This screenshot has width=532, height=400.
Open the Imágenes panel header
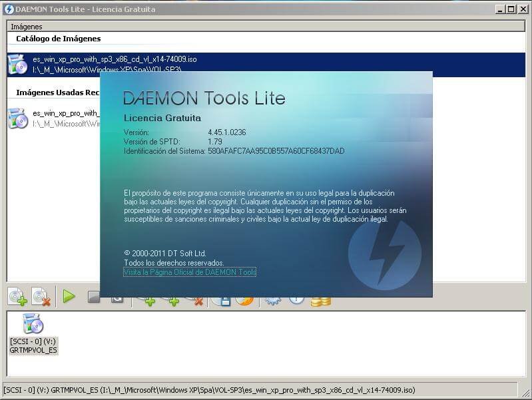(266, 27)
